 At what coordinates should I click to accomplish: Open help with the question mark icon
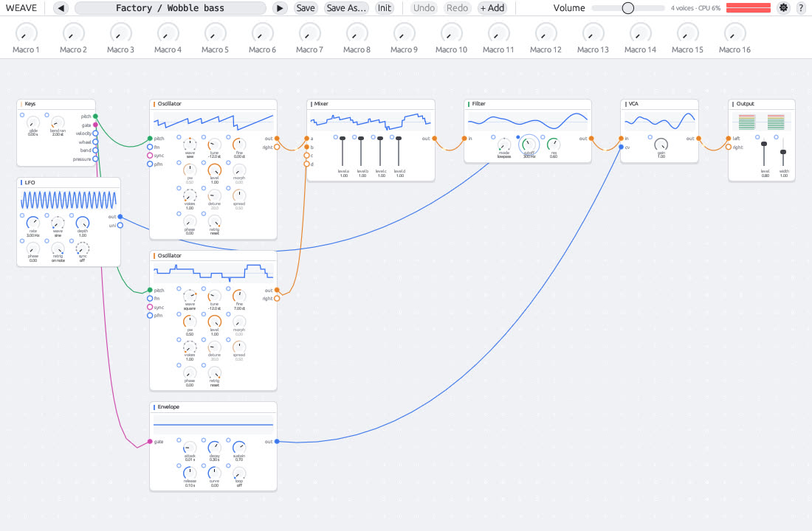click(x=801, y=8)
